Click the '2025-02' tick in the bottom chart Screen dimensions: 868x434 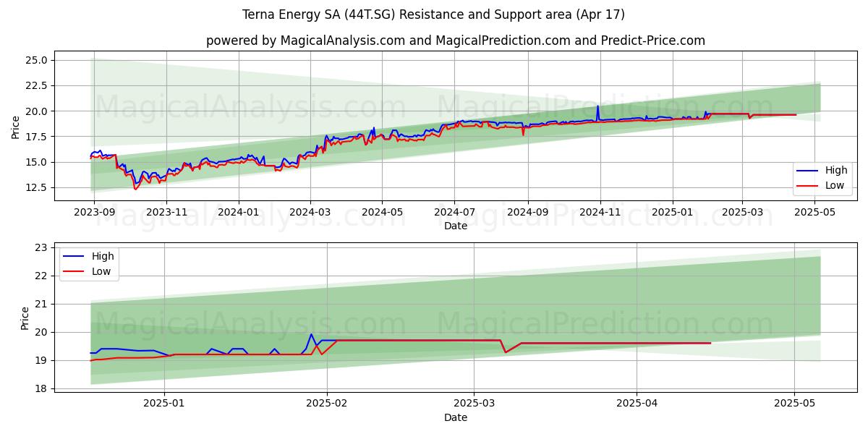pyautogui.click(x=327, y=404)
